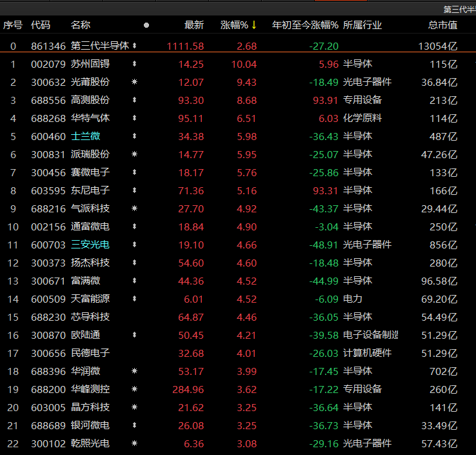Open stock 乾照光电
This screenshot has height=455, width=476.
click(x=90, y=443)
